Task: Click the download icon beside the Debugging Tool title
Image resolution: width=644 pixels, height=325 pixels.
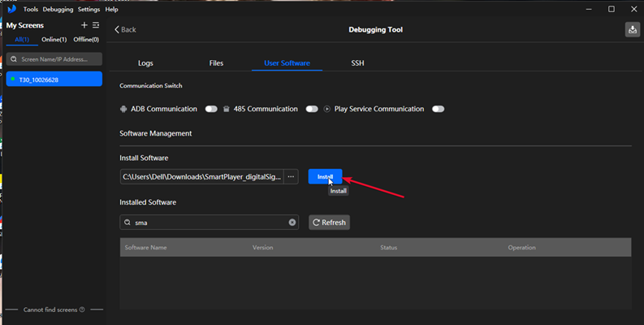Action: [x=633, y=29]
